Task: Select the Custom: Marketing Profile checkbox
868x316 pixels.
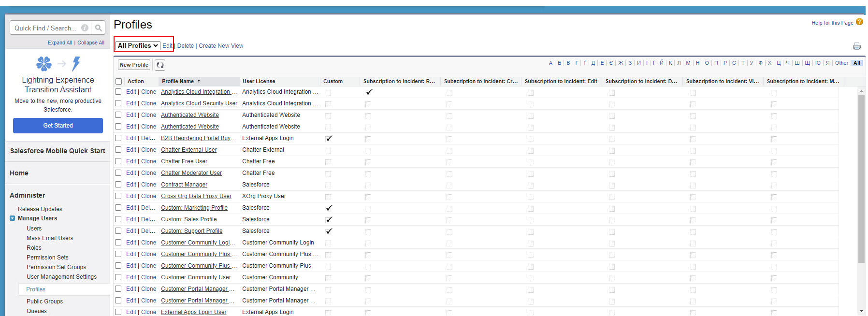Action: click(x=118, y=208)
